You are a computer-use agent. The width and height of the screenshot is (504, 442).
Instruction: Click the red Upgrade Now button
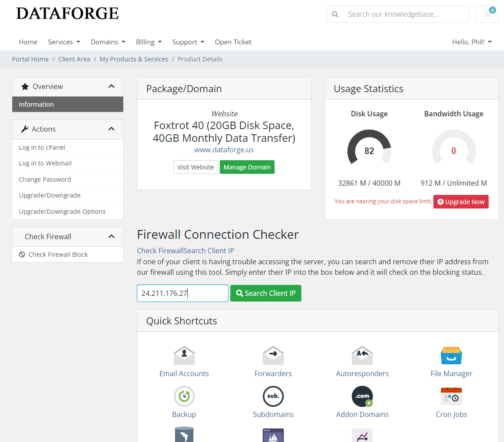[461, 202]
